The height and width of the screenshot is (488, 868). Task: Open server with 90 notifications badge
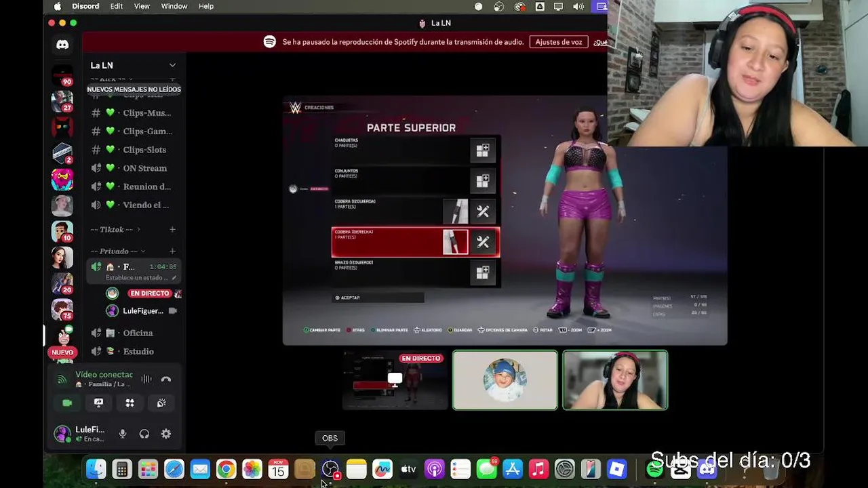point(62,77)
